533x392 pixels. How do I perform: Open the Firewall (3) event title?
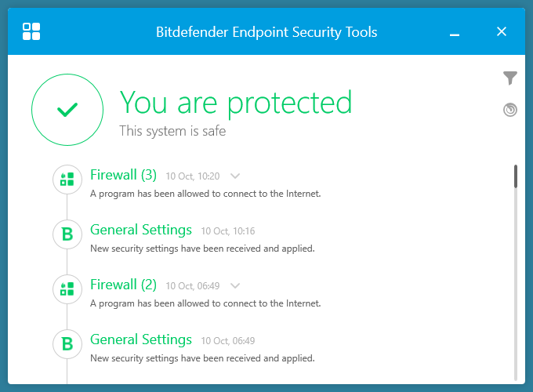click(123, 175)
